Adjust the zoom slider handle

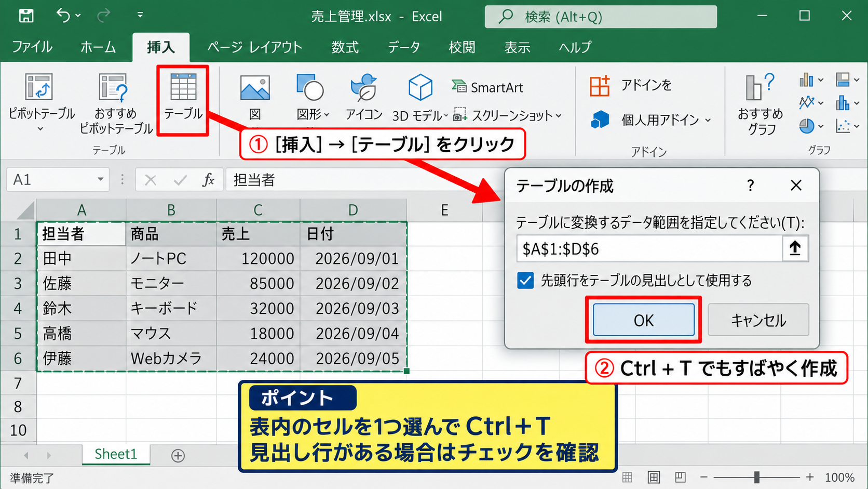pyautogui.click(x=757, y=477)
